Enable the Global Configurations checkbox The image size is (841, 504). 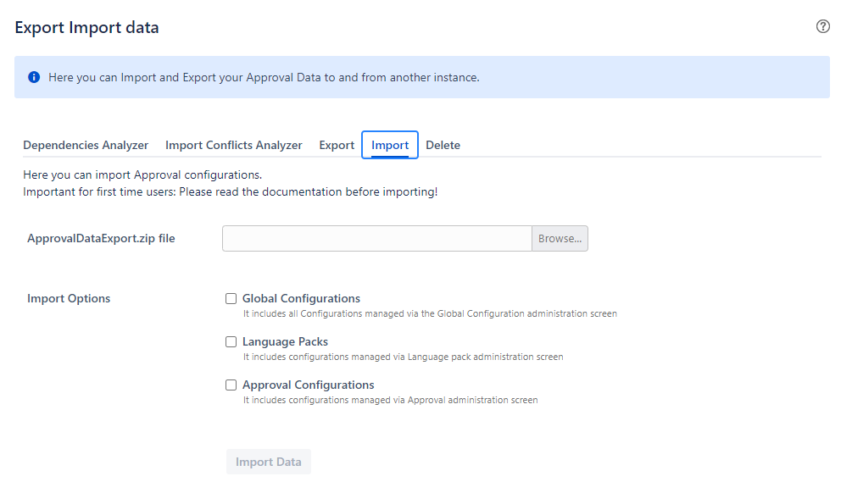point(231,299)
